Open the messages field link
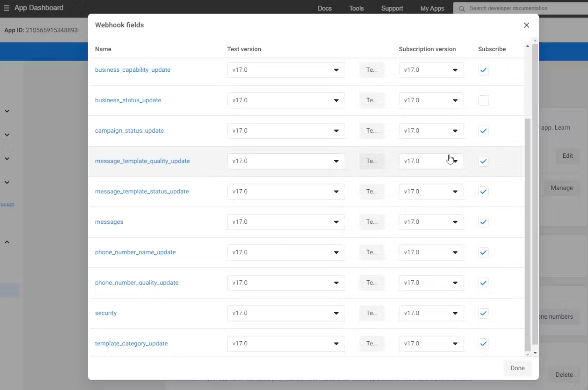The width and height of the screenshot is (588, 390). tap(109, 222)
